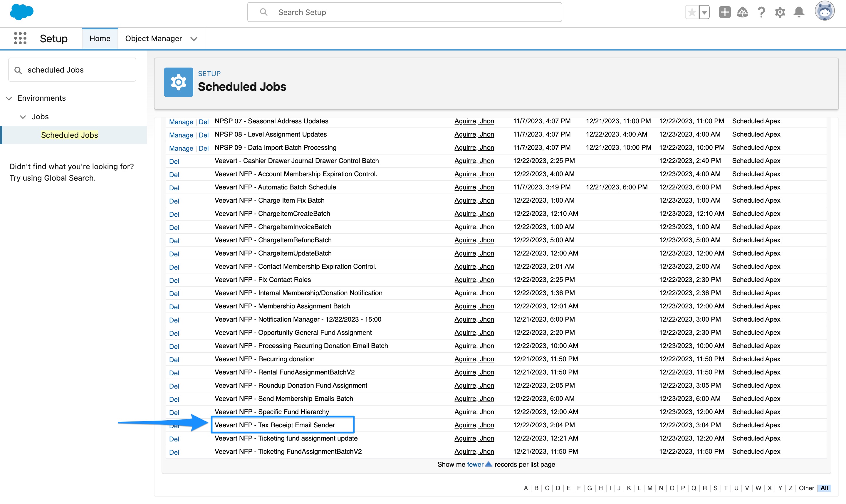The image size is (846, 504).
Task: Click the Search Setup input field
Action: 404,12
